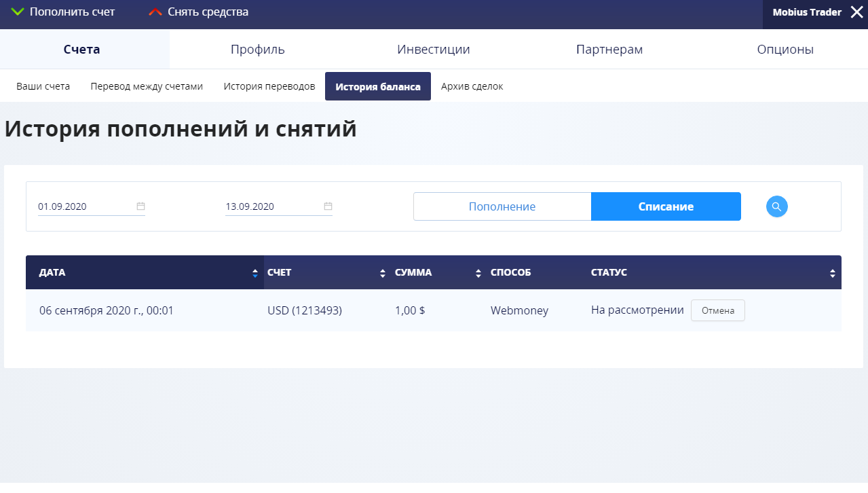Open calendar icon for start date 01.09.2020
Image resolution: width=868 pixels, height=493 pixels.
pyautogui.click(x=140, y=206)
